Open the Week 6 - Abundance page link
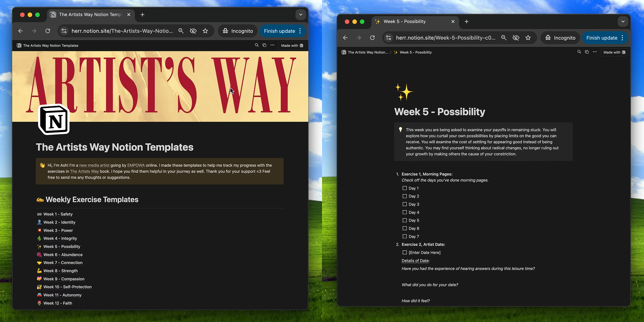The height and width of the screenshot is (322, 644). tap(63, 255)
